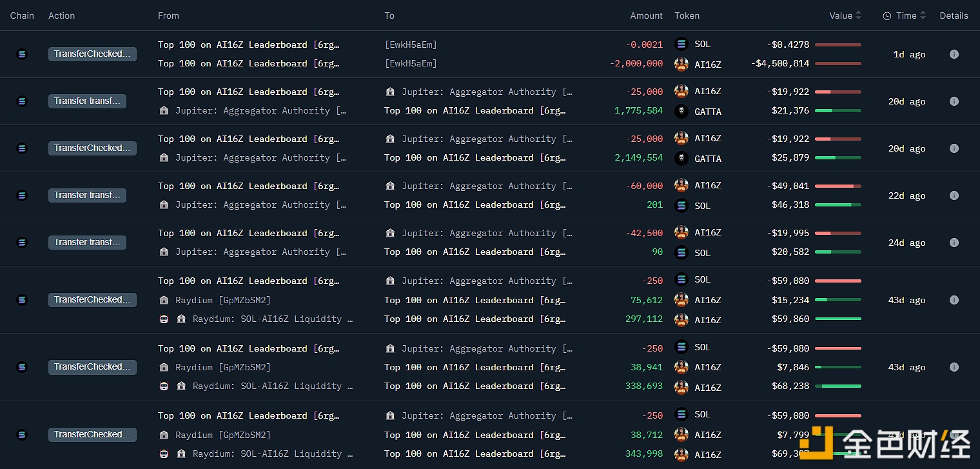
Task: Click the 22d ago time cell
Action: pos(906,196)
